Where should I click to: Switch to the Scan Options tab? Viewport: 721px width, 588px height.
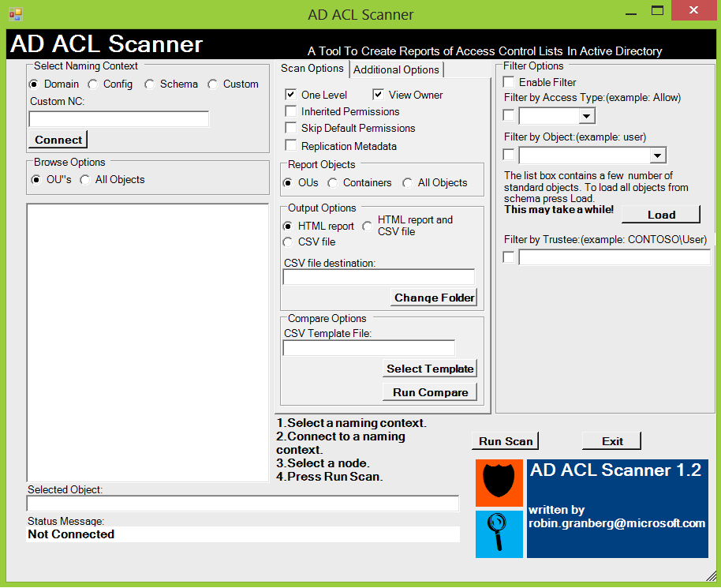312,69
